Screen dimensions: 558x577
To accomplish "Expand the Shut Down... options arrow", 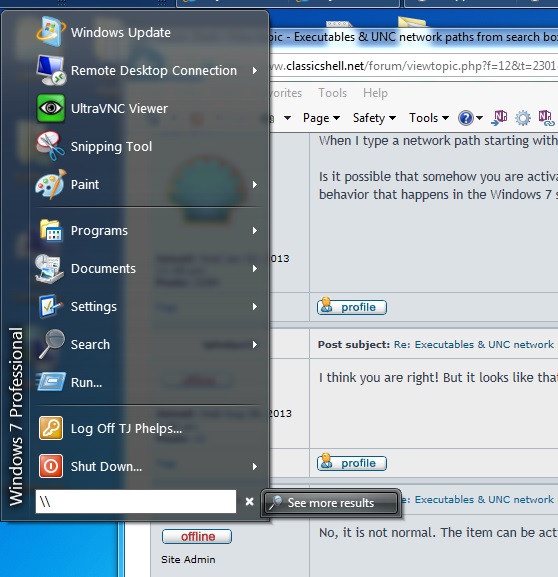I will click(255, 467).
